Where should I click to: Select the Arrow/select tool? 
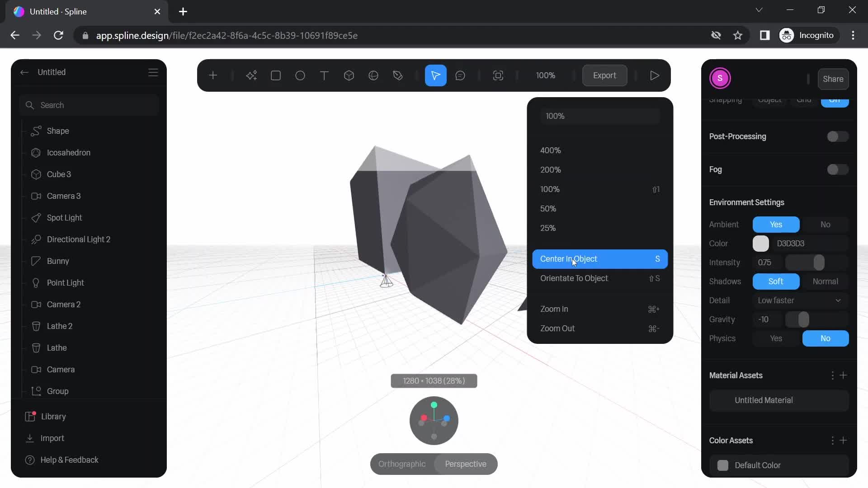(436, 75)
